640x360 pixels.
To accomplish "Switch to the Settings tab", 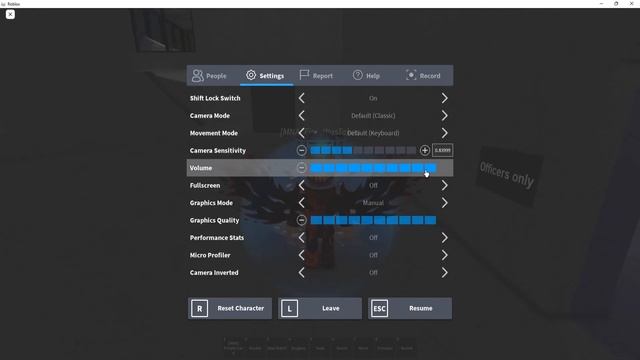I will [266, 76].
